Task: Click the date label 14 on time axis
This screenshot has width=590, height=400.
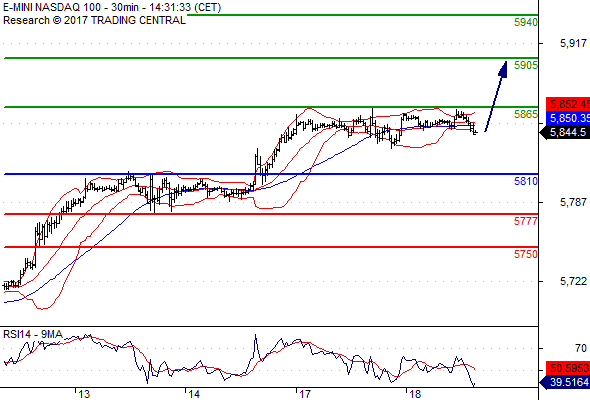Action: coord(194,394)
